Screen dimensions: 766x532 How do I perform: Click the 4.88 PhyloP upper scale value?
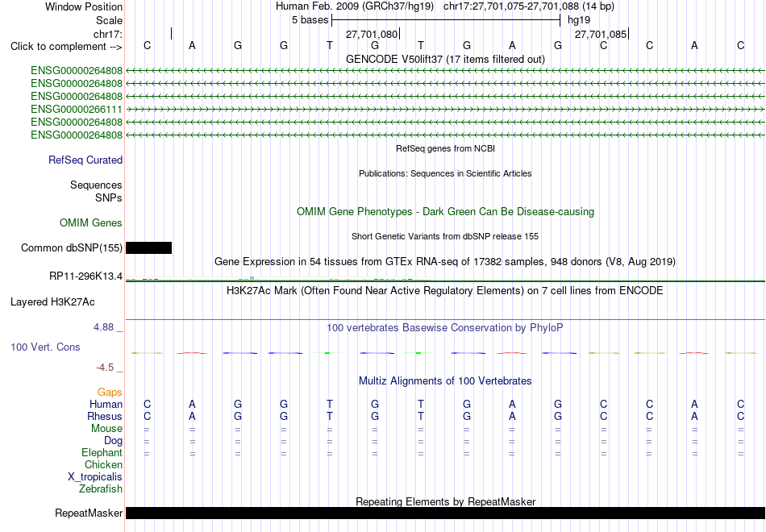[103, 326]
